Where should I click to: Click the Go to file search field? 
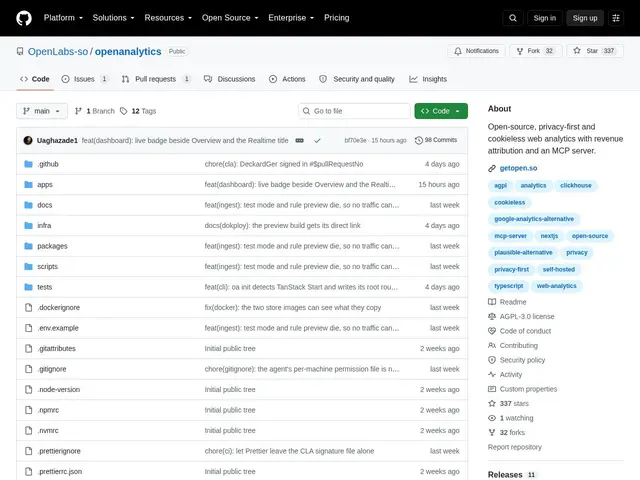tap(354, 111)
